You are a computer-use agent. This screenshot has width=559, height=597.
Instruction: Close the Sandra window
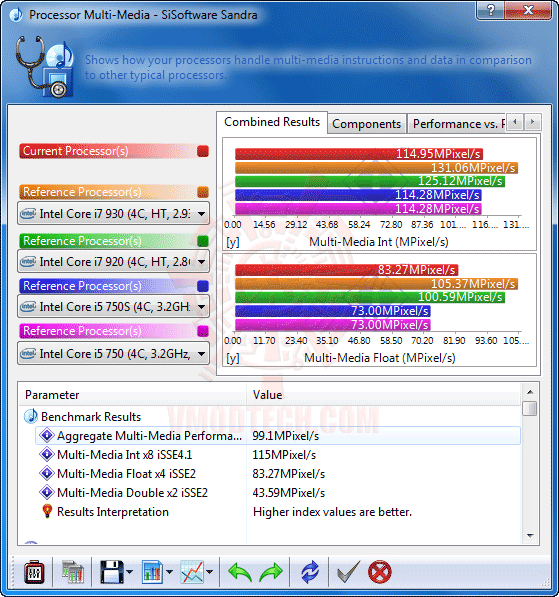pos(528,10)
